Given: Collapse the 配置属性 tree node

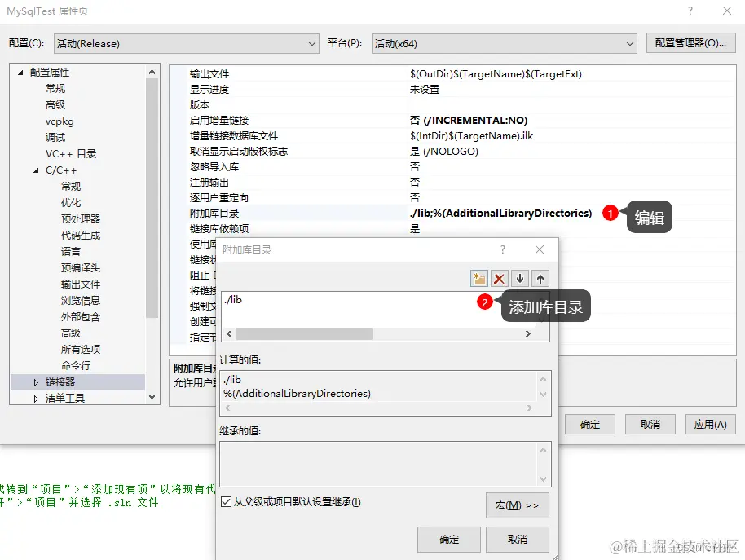Looking at the screenshot, I should click(x=20, y=73).
